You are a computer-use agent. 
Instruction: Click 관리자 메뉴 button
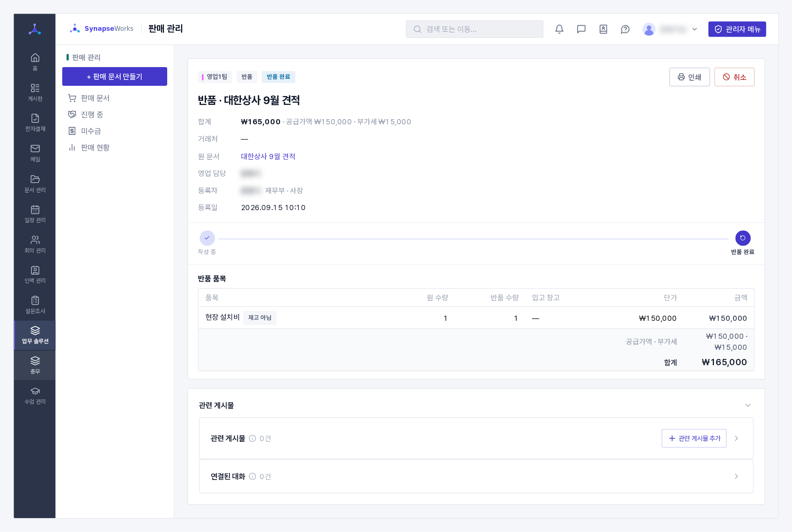click(x=737, y=29)
